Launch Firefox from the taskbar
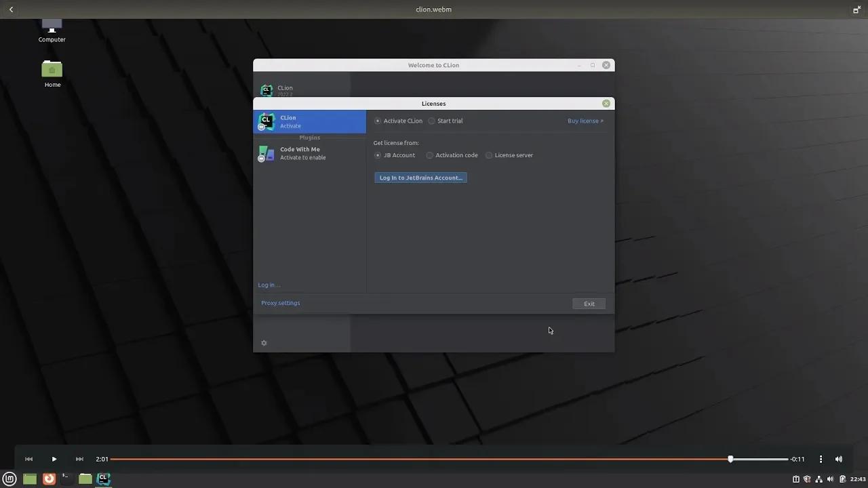This screenshot has width=868, height=488. (x=48, y=479)
